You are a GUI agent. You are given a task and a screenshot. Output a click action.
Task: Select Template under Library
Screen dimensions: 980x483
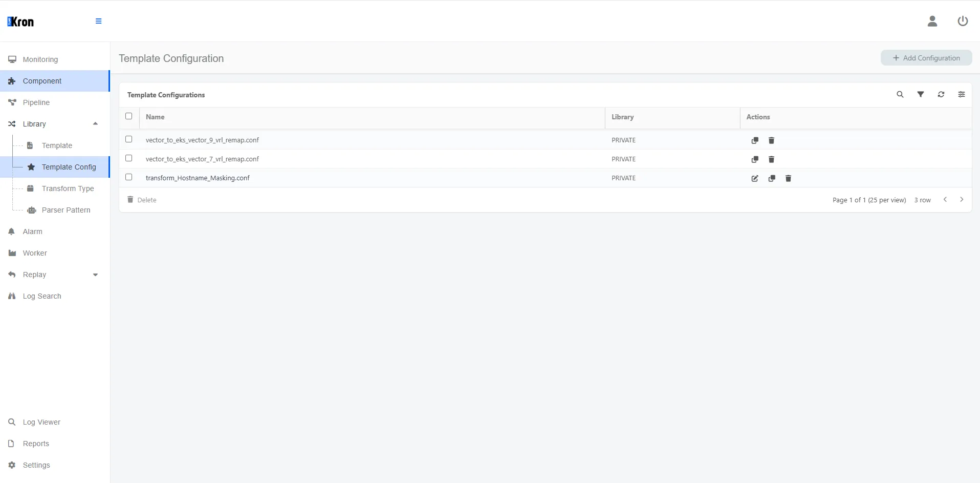pyautogui.click(x=57, y=145)
